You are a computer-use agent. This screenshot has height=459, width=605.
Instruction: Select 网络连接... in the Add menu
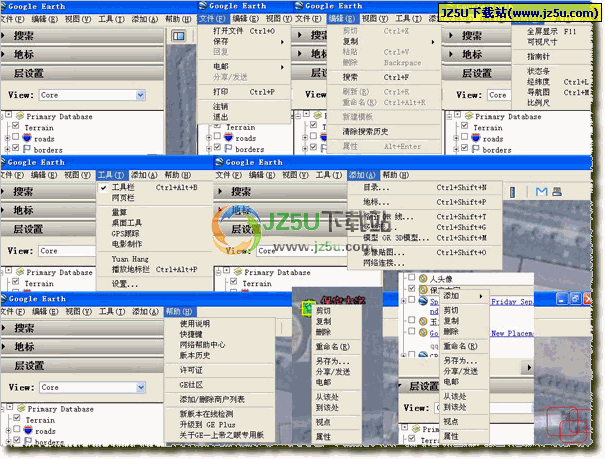tap(384, 263)
